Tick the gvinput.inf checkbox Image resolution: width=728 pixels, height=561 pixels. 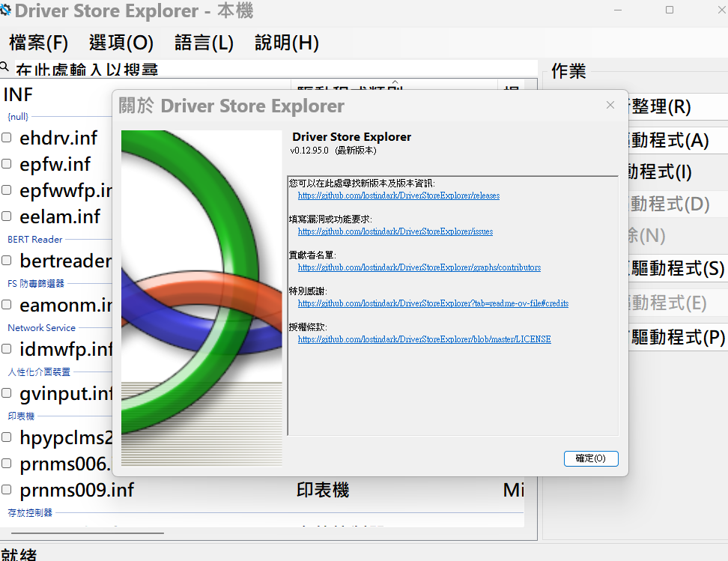7,393
